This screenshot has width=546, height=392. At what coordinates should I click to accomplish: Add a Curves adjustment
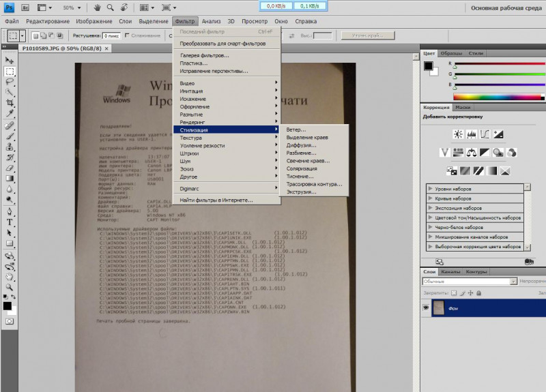point(485,134)
